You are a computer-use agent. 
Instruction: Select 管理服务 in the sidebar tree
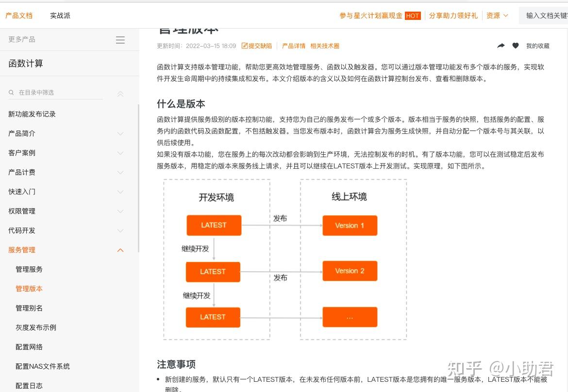(29, 269)
